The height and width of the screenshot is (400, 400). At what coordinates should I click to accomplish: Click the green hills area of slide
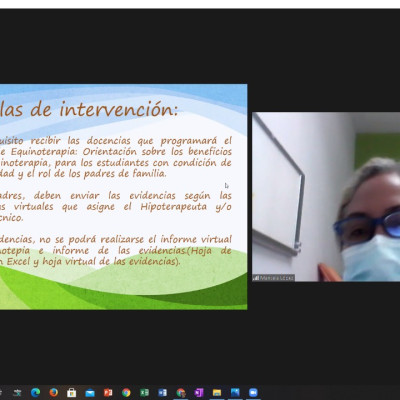tap(123, 287)
